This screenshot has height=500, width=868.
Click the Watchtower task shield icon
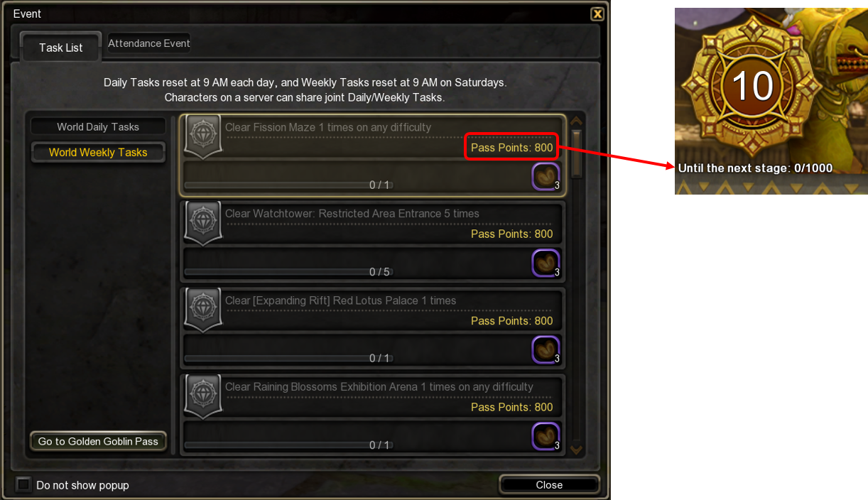(x=202, y=224)
